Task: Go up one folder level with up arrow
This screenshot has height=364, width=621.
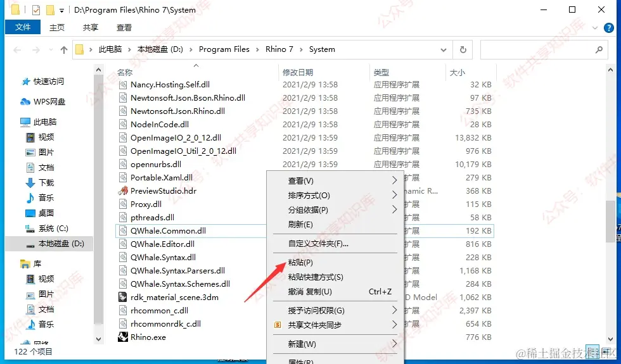Action: (64, 49)
